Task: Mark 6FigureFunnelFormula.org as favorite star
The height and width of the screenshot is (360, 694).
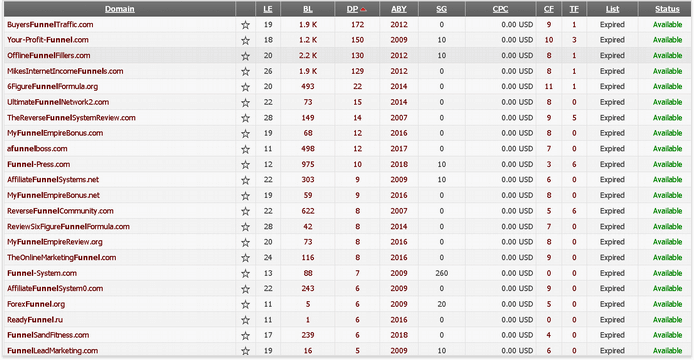Action: [x=245, y=87]
